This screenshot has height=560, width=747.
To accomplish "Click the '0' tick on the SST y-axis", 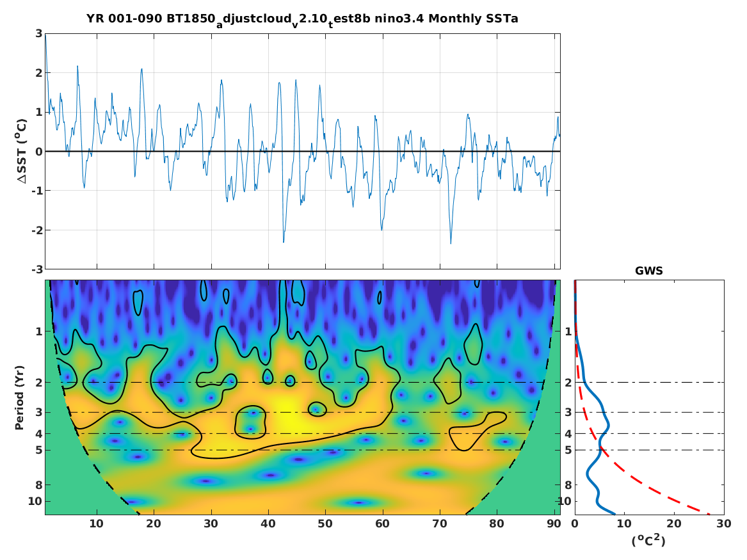I will click(39, 152).
